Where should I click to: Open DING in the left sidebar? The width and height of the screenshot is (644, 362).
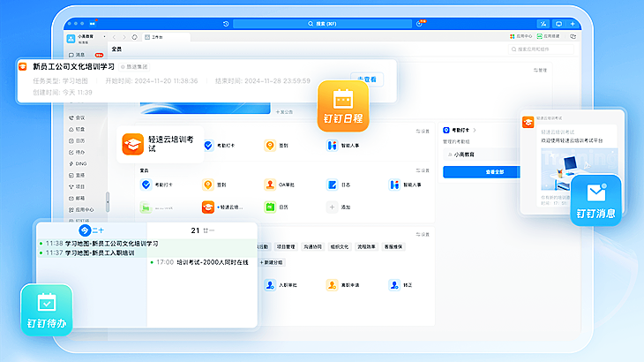pyautogui.click(x=78, y=164)
